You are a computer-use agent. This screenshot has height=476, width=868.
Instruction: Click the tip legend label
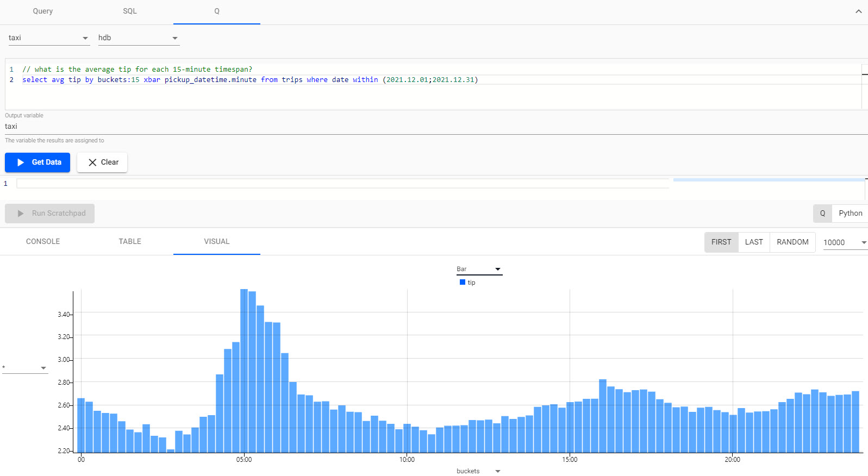pos(471,283)
